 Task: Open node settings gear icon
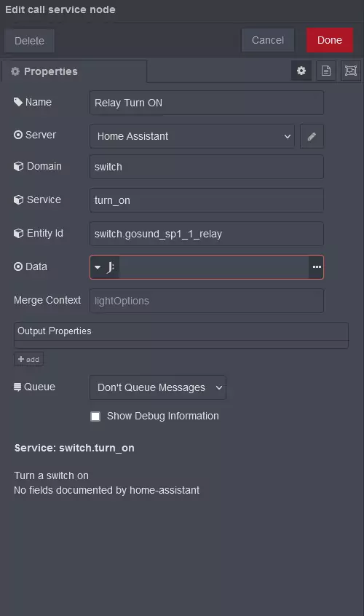tap(301, 71)
